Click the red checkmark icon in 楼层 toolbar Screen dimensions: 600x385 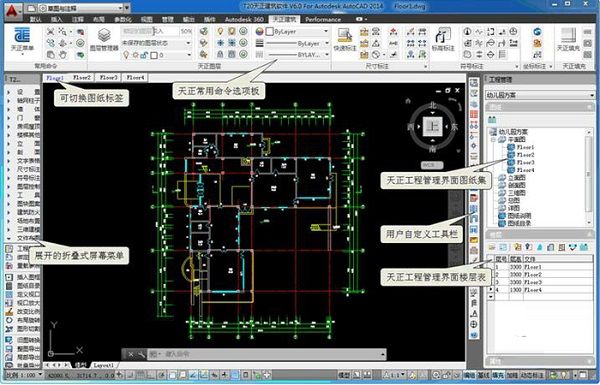(x=572, y=247)
